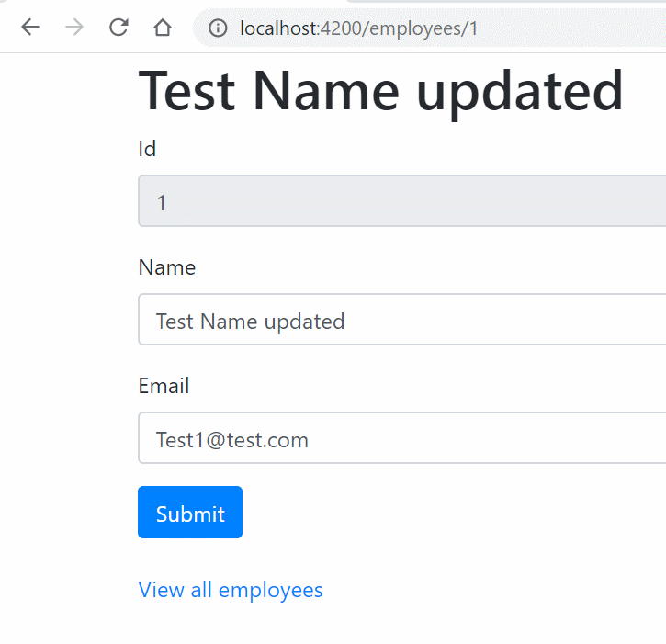
Task: Select the Email input field
Action: [x=401, y=438]
